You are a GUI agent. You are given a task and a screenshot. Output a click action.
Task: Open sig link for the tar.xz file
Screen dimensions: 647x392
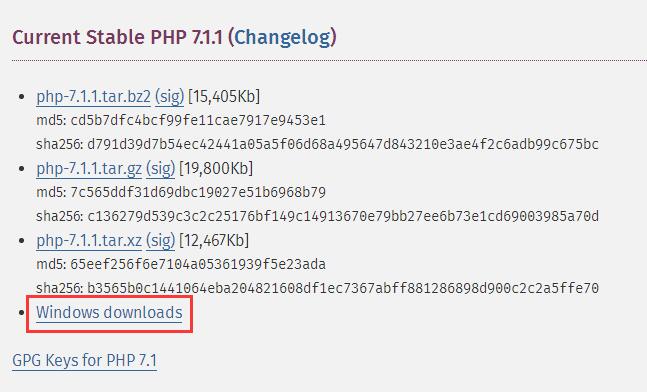tap(160, 241)
